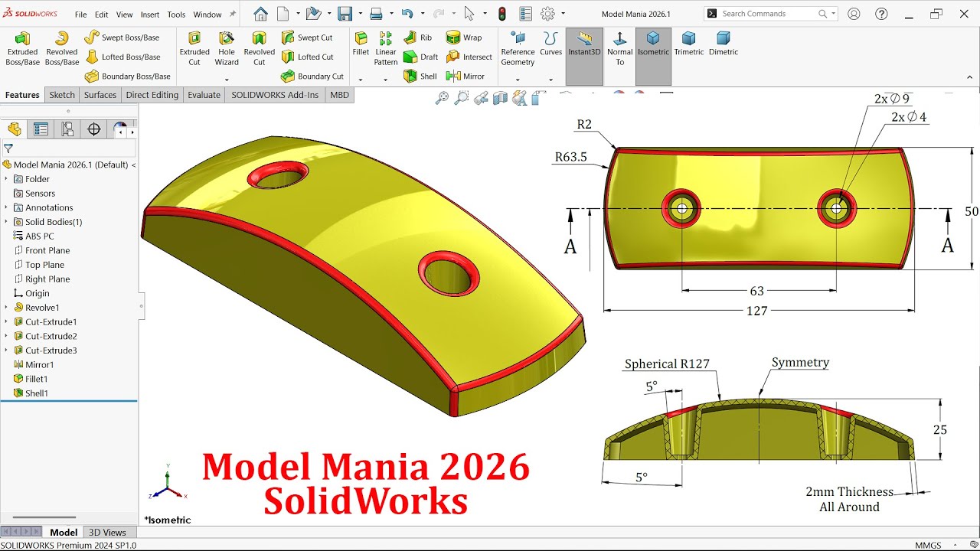
Task: Open the Reference Geometry dropdown arrow
Action: click(x=518, y=80)
